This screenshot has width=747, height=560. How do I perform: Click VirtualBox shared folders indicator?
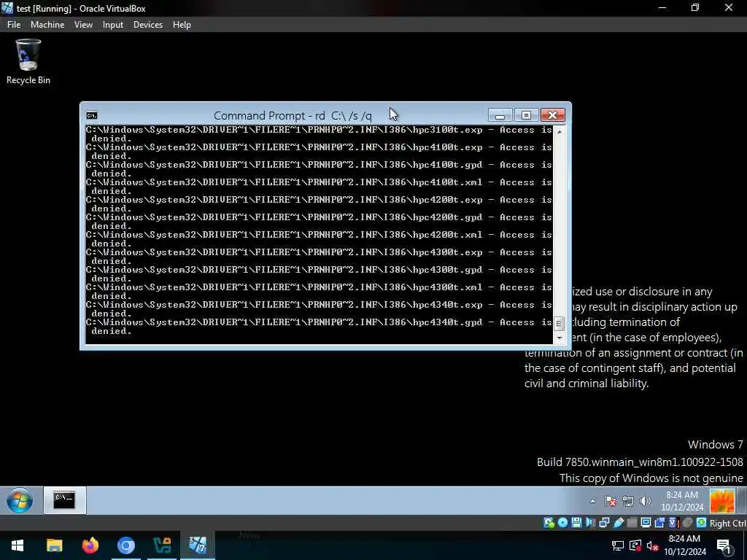(632, 523)
